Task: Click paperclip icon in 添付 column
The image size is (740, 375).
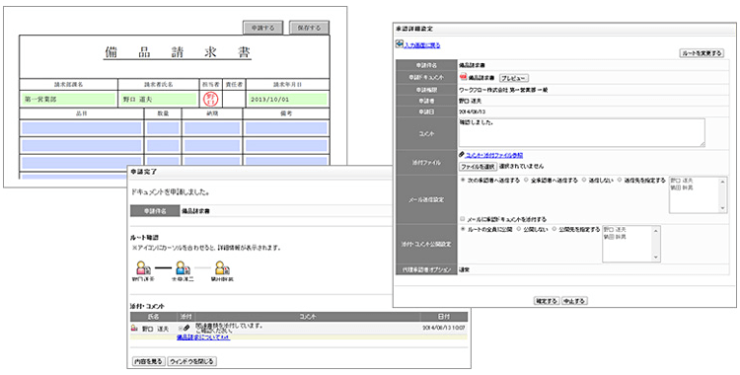Action: [186, 328]
